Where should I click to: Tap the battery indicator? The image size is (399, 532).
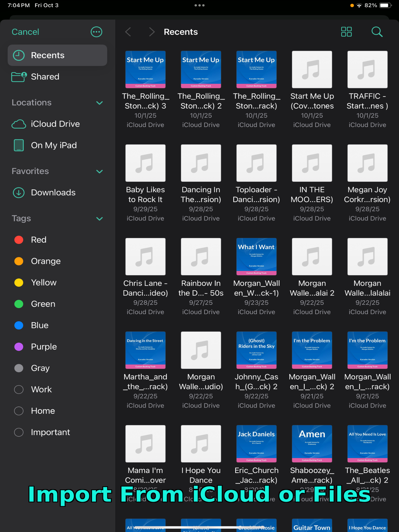coord(385,5)
